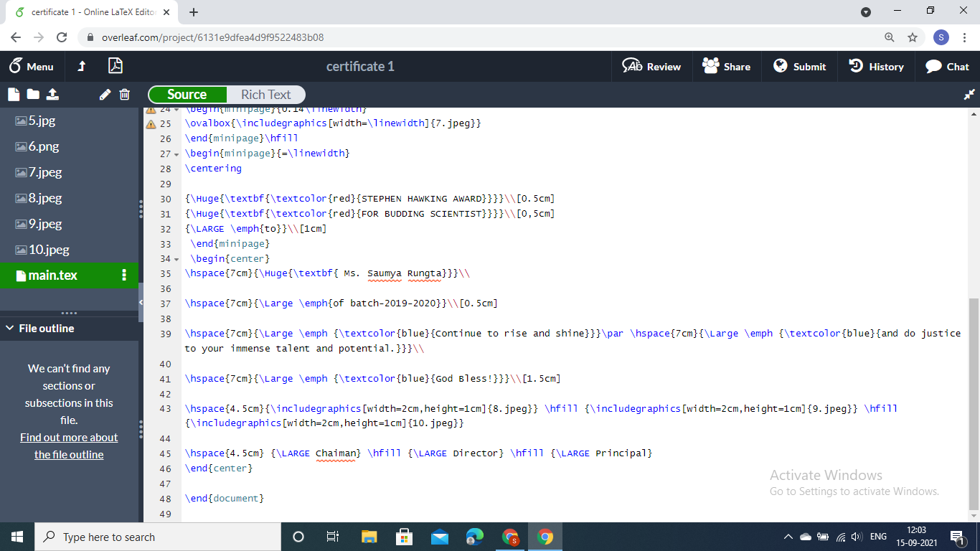Open browser zoom magnifier icon

click(x=890, y=37)
